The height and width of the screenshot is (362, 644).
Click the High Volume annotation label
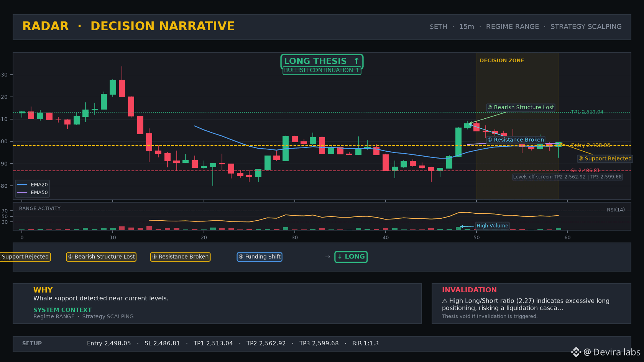pos(492,226)
